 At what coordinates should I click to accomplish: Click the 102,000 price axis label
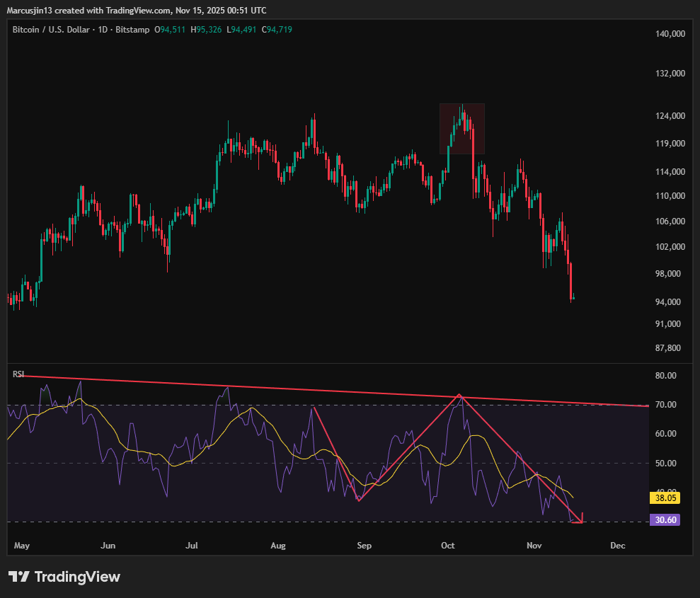(670, 247)
